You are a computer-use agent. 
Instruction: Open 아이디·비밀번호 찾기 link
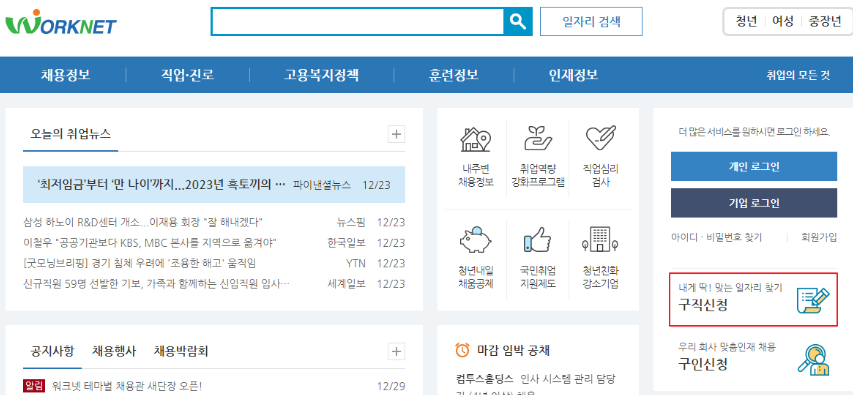tap(716, 237)
